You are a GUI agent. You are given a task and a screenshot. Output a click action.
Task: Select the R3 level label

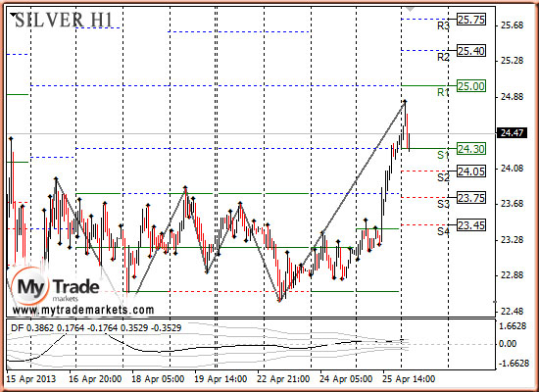tap(443, 25)
